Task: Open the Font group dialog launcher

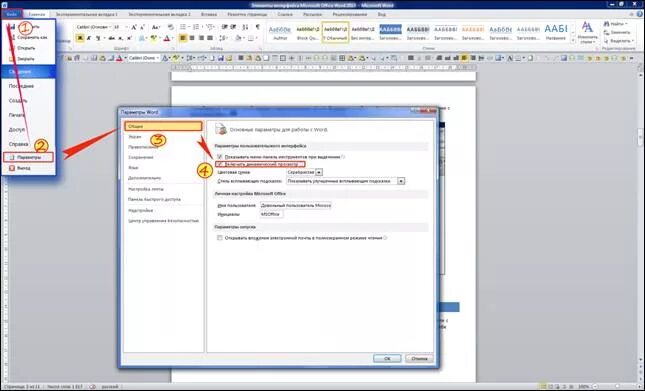Action: coord(174,49)
